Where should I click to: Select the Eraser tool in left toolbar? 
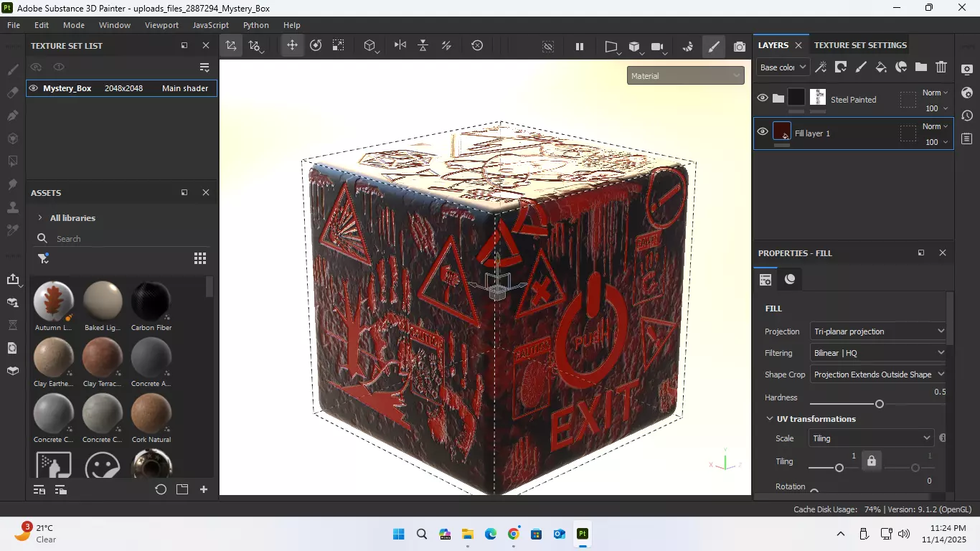pyautogui.click(x=12, y=93)
